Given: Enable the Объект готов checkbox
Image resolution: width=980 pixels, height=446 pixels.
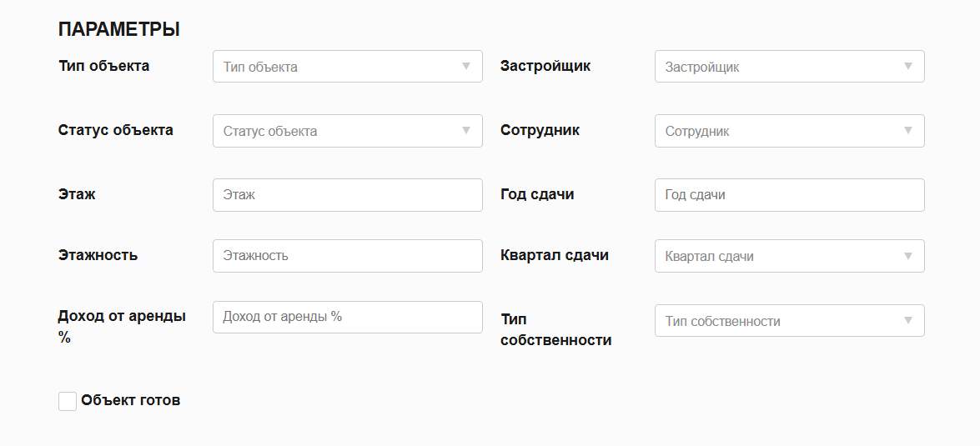Looking at the screenshot, I should pos(68,402).
